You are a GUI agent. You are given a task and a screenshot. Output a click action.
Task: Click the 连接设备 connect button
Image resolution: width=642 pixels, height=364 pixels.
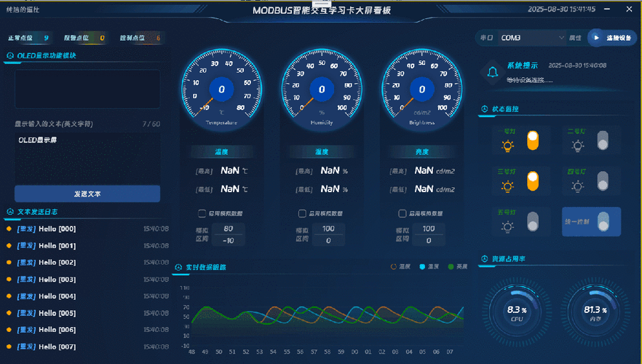612,38
